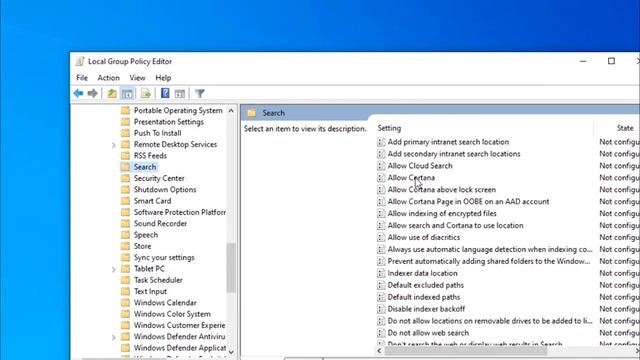This screenshot has height=360, width=640.
Task: Select Default indexed paths setting
Action: click(424, 297)
